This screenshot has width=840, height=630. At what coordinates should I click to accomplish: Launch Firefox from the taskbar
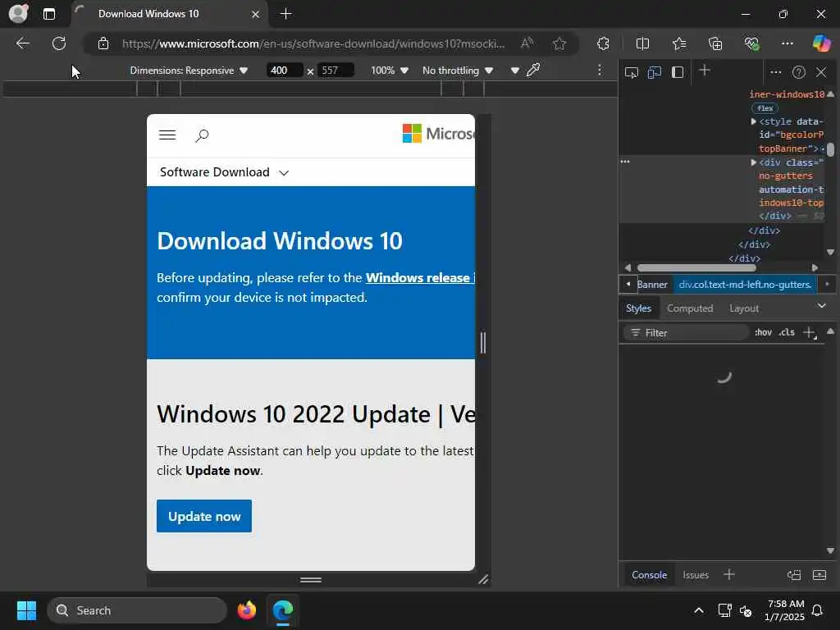246,610
